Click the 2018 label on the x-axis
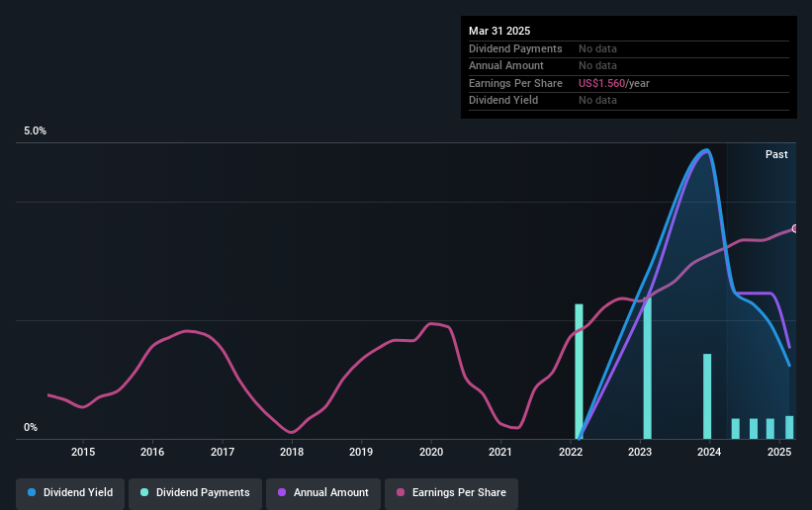This screenshot has width=812, height=510. coord(292,452)
